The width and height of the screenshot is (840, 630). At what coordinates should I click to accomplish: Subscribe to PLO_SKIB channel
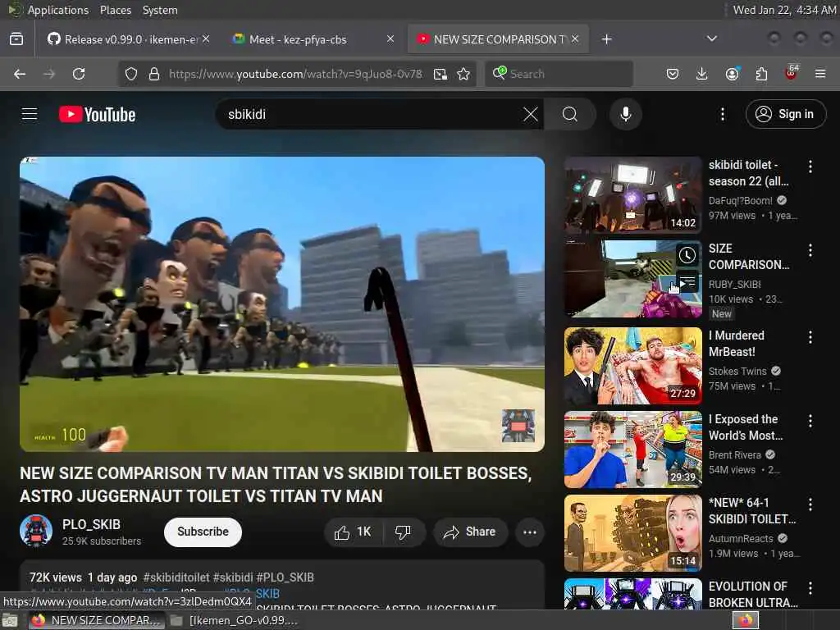coord(203,532)
